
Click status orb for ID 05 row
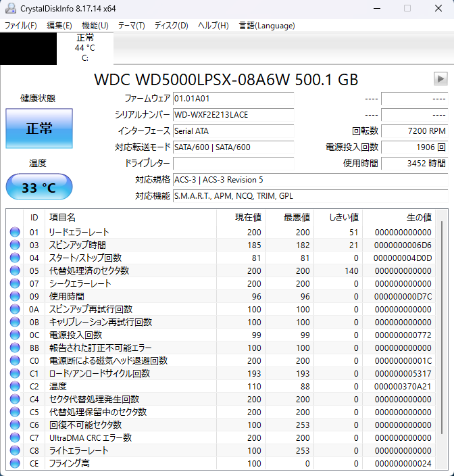point(15,270)
